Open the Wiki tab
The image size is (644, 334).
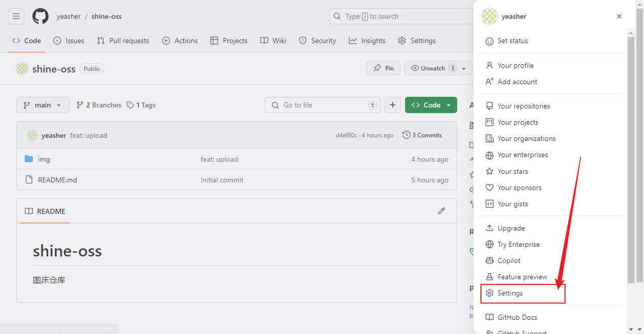click(273, 41)
